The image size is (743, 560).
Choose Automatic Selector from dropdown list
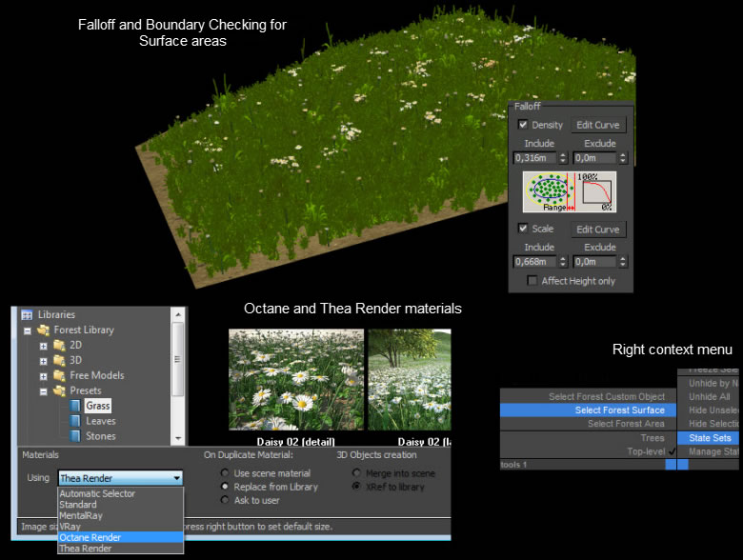coord(120,493)
